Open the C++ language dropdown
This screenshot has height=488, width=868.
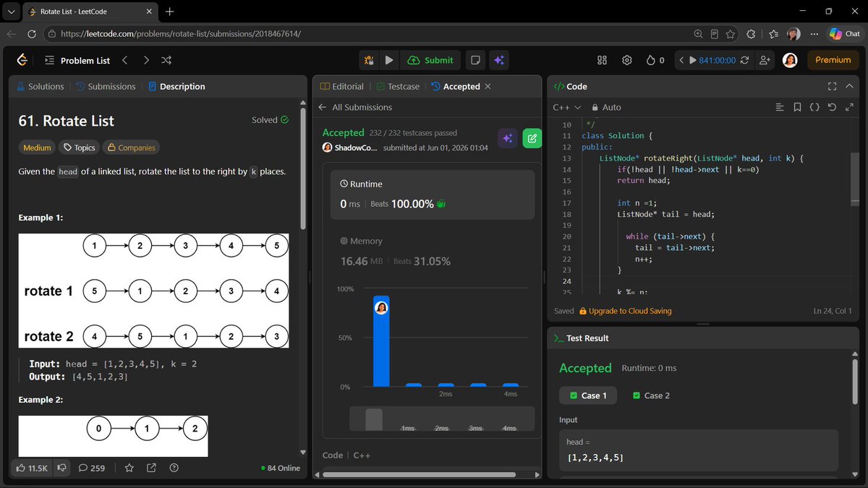[567, 107]
